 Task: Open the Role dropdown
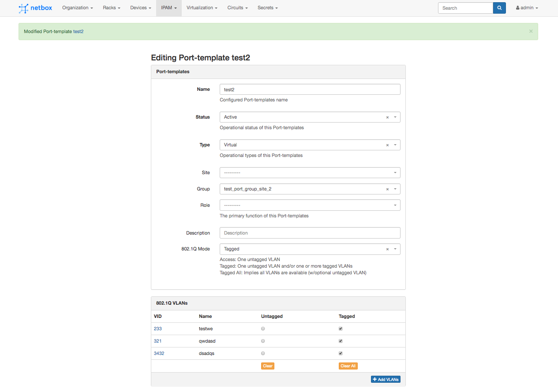[395, 205]
